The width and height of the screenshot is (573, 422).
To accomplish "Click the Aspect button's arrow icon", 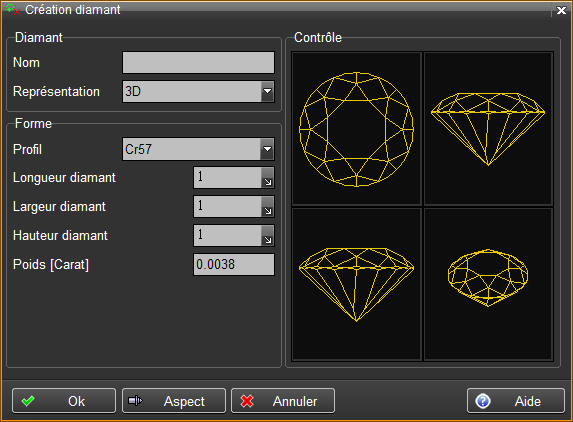I will coord(135,401).
